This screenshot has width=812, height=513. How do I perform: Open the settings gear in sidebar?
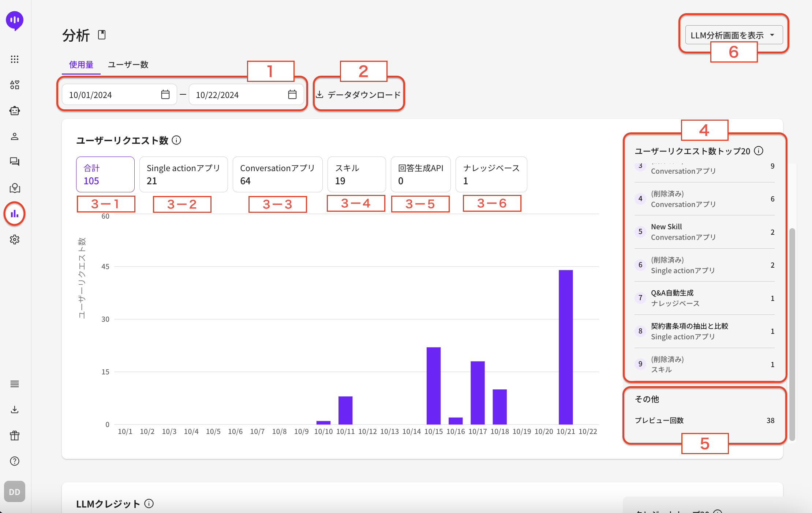pyautogui.click(x=15, y=239)
